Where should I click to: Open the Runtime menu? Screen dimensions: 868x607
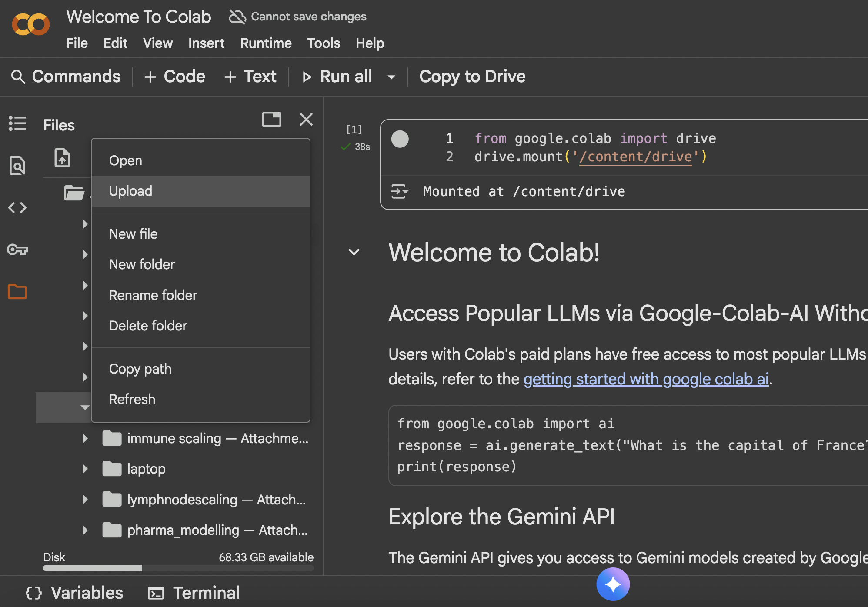(x=266, y=43)
